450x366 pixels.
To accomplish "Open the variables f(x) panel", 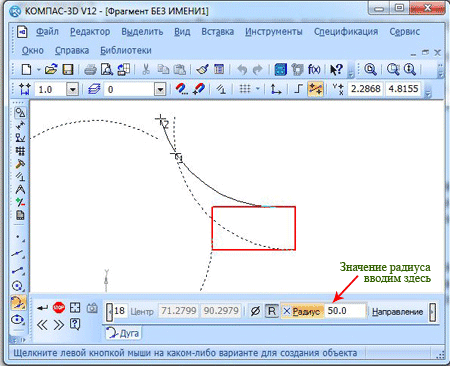I will tap(314, 70).
